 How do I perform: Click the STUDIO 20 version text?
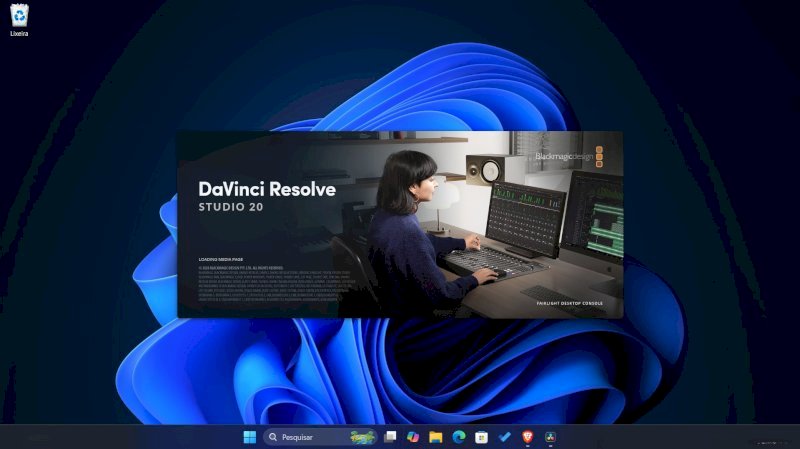pyautogui.click(x=231, y=207)
